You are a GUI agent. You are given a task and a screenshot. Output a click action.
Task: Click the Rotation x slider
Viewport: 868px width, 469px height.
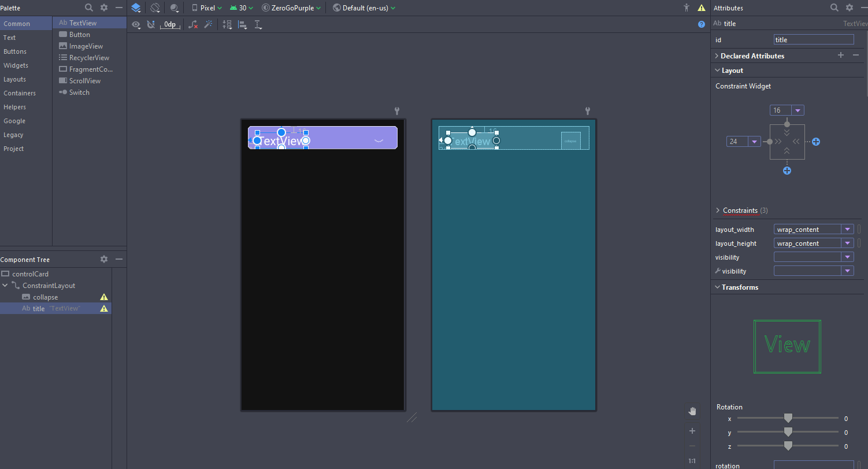(788, 418)
